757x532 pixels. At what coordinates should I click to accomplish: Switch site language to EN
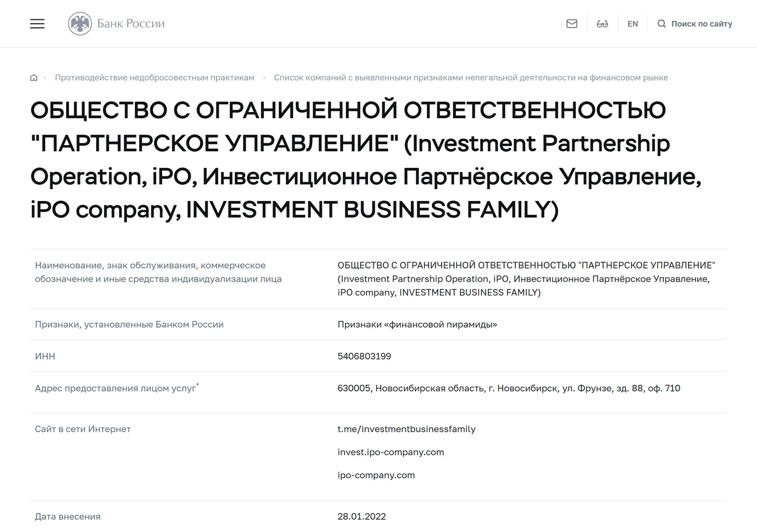(633, 24)
